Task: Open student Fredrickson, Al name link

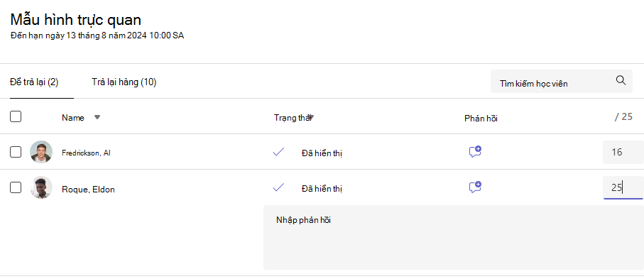Action: click(x=86, y=153)
